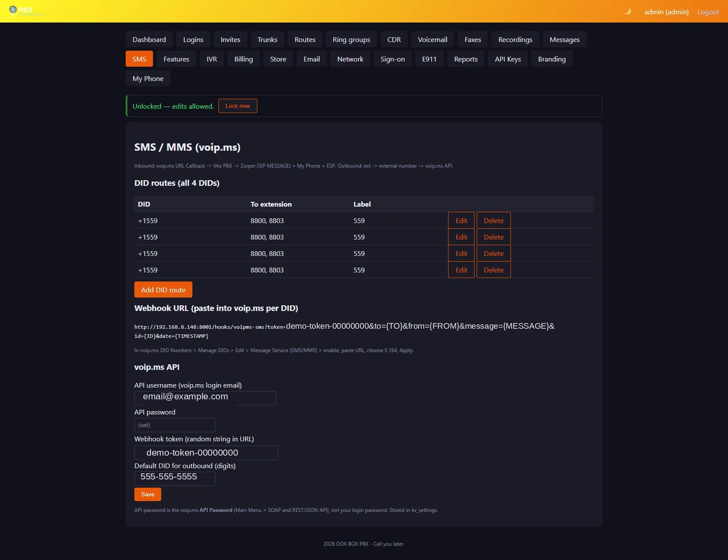Select the E911 tab
The width and height of the screenshot is (728, 560).
click(x=429, y=59)
